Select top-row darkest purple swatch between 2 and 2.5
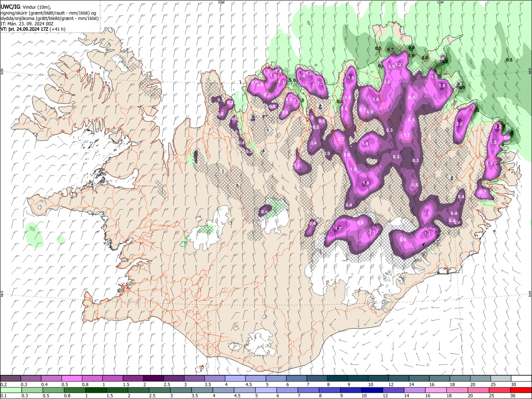532x399 pixels. [x=153, y=379]
